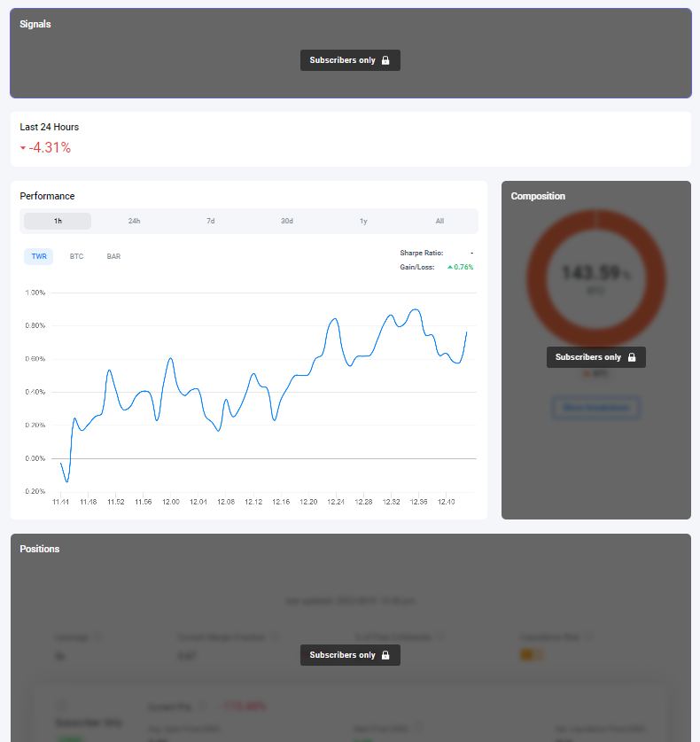Click lock icon in Signals subscribers button
The height and width of the screenshot is (742, 700).
[x=385, y=60]
